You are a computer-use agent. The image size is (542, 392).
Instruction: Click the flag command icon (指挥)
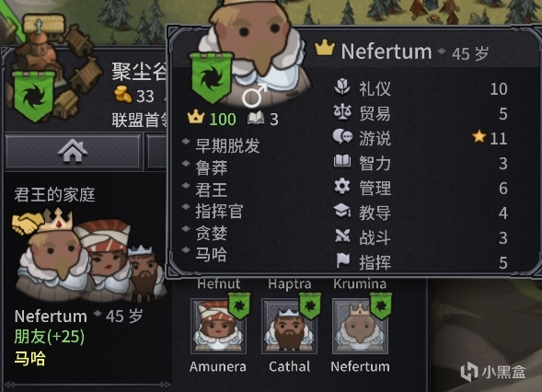tap(343, 260)
